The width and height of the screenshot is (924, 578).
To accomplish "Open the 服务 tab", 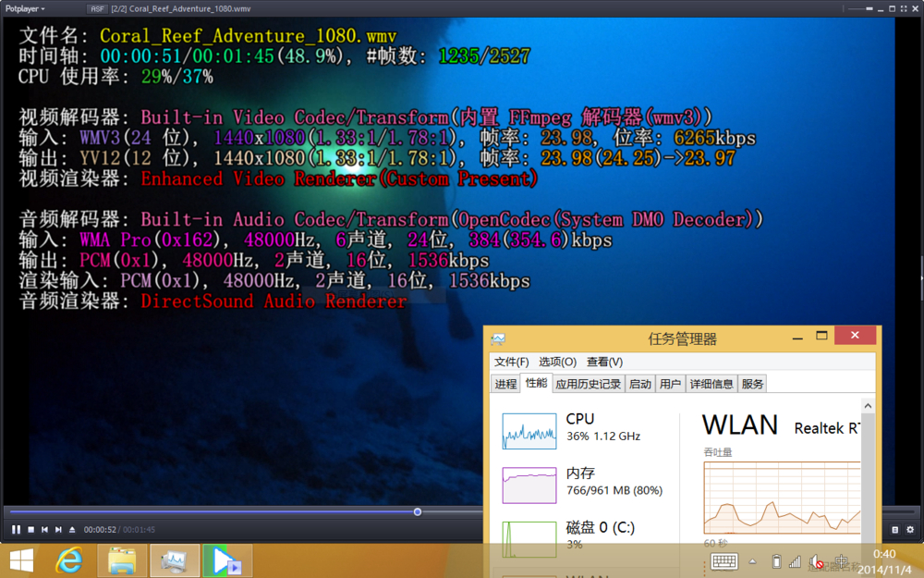I will tap(752, 384).
